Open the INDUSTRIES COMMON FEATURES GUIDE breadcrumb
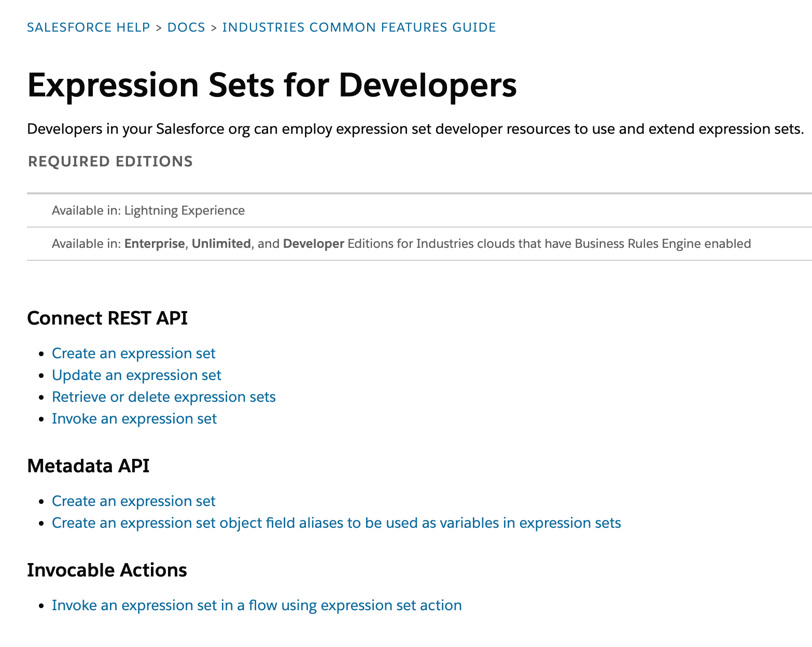 (358, 27)
